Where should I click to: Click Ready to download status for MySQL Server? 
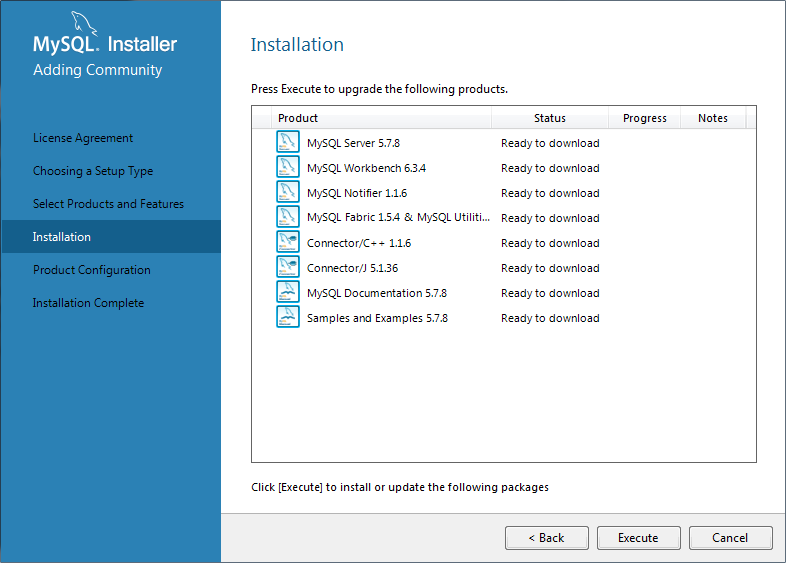pyautogui.click(x=550, y=143)
